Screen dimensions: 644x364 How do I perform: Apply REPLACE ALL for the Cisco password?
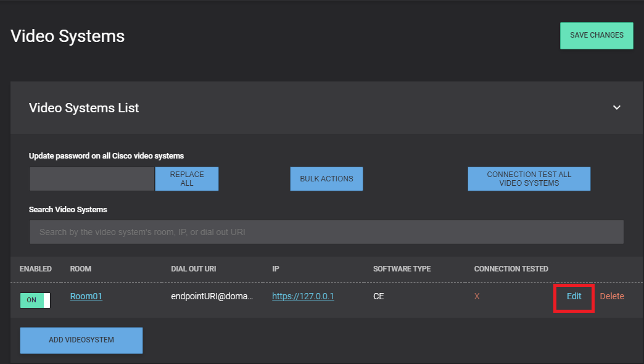[187, 178]
